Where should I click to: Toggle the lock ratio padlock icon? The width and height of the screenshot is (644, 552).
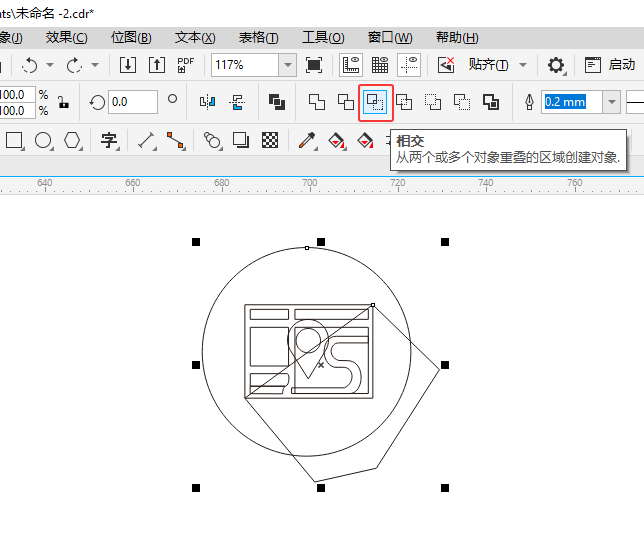point(63,102)
